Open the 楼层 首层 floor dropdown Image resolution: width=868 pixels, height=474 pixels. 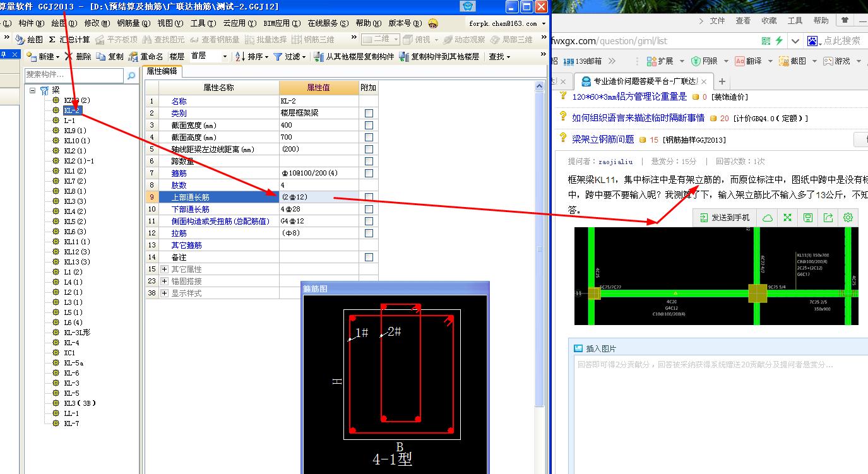click(225, 56)
